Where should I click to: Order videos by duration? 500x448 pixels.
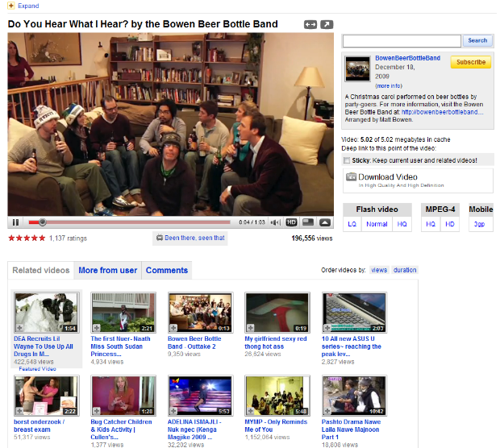[405, 270]
